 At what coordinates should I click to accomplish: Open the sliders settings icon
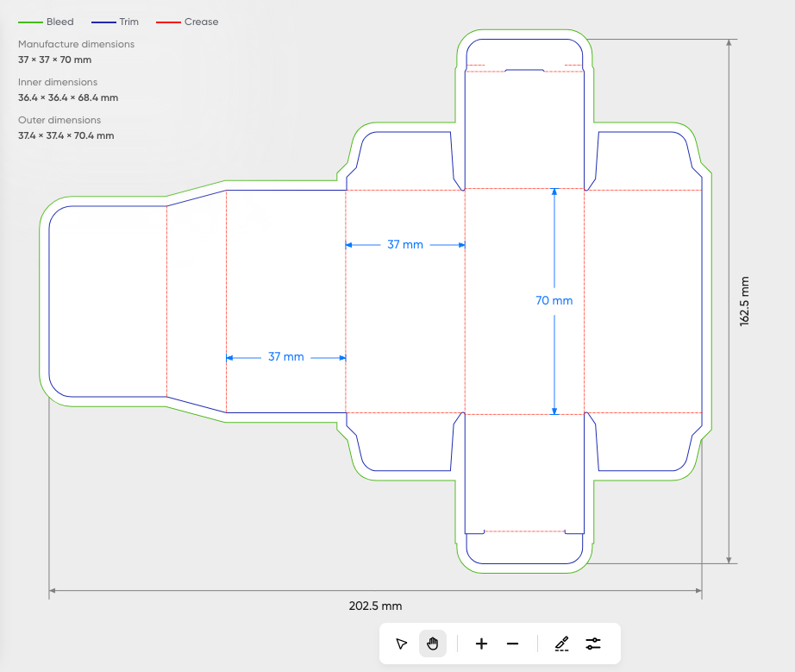(x=592, y=644)
